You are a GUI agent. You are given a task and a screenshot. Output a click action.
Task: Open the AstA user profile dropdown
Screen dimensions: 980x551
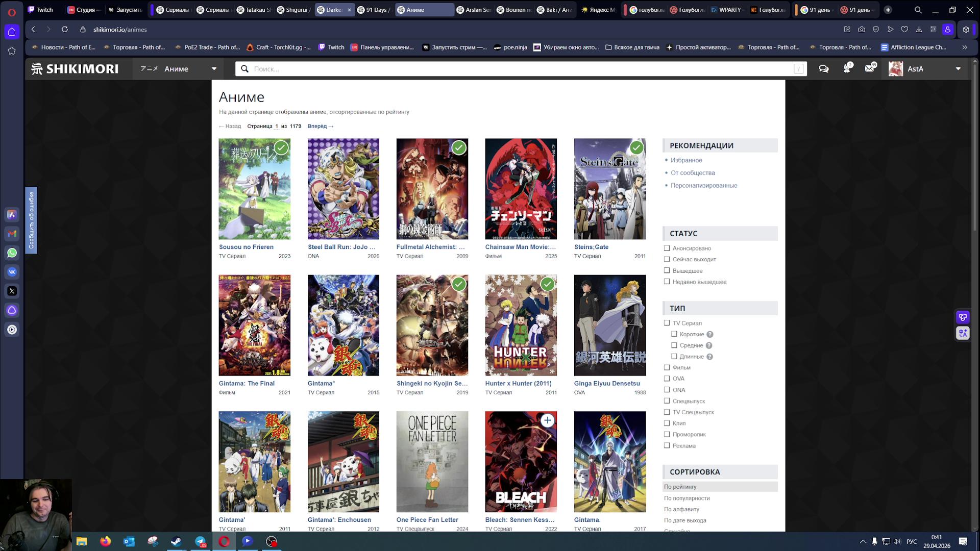(958, 69)
